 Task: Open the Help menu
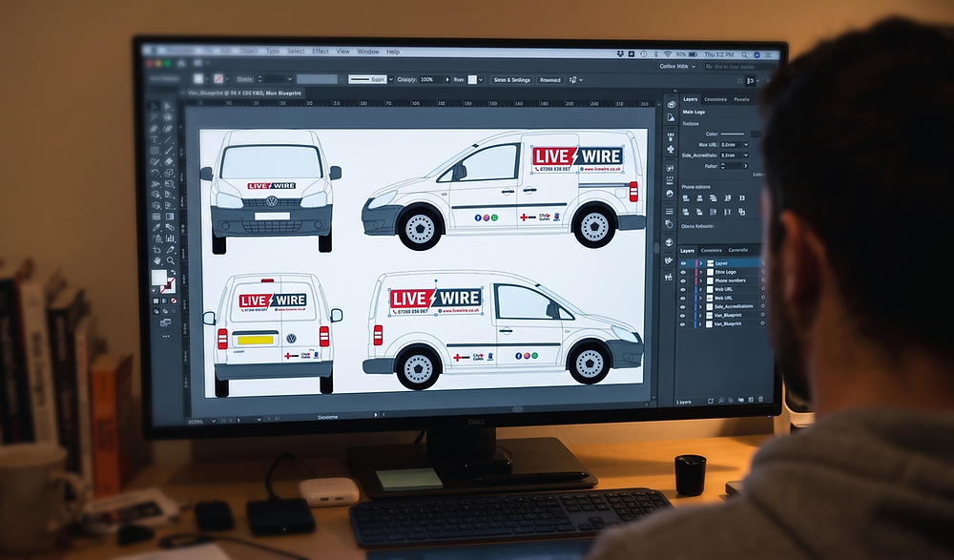pyautogui.click(x=393, y=52)
